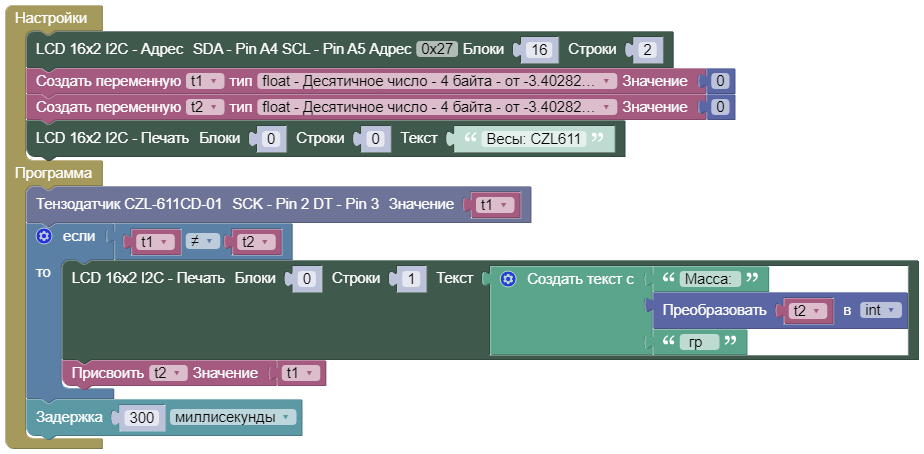Open name dropdown of Создать переменную t2

tap(204, 107)
